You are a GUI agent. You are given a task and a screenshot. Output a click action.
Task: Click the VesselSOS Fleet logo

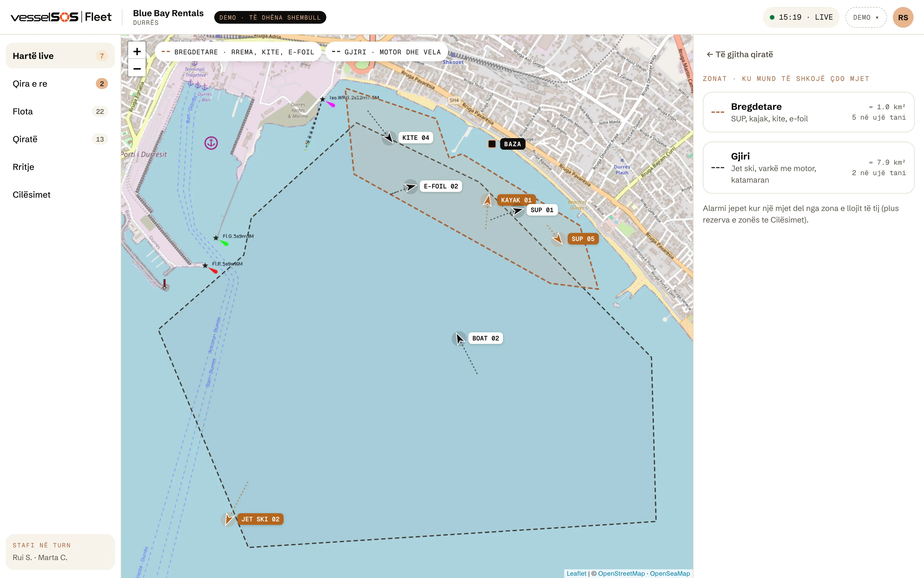pos(61,17)
